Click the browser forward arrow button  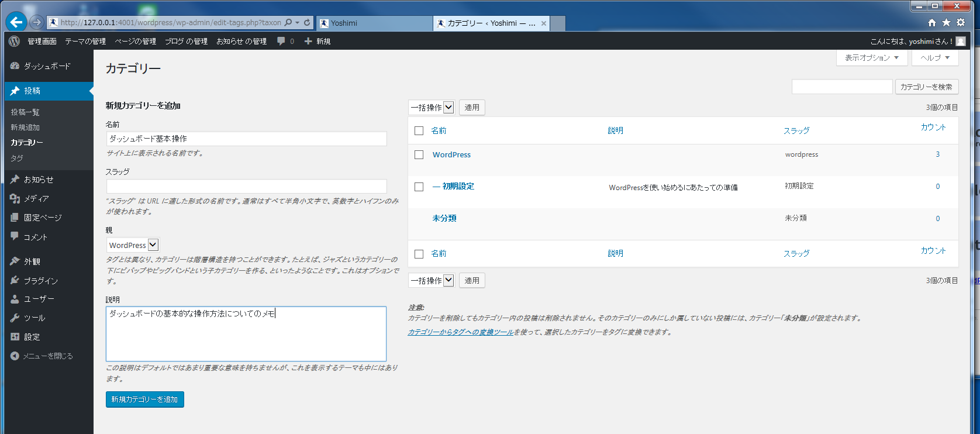tap(37, 22)
